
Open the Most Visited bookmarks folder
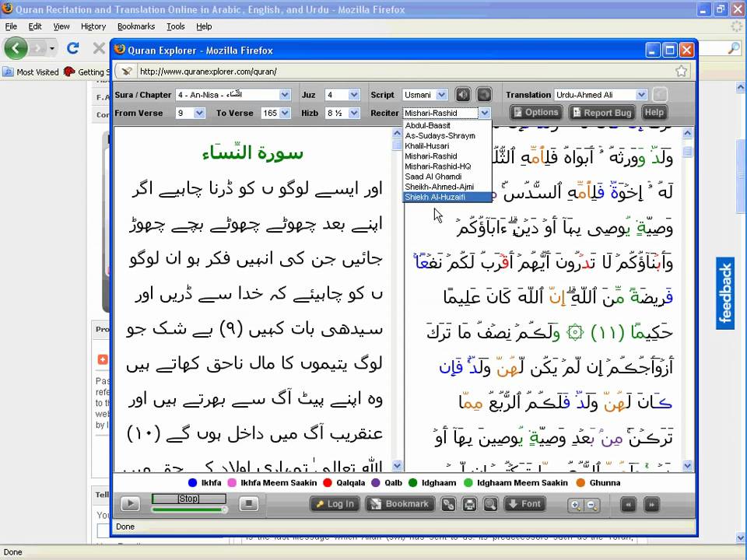coord(30,72)
